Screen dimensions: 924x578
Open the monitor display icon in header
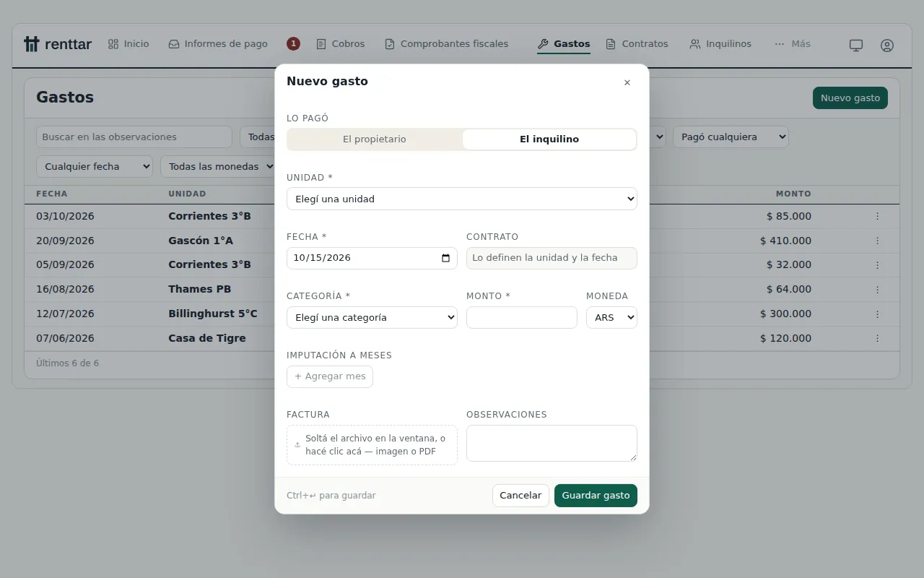pyautogui.click(x=856, y=45)
